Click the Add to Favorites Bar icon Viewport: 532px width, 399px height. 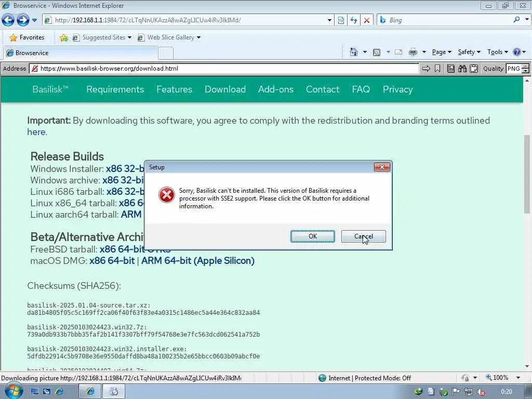64,37
